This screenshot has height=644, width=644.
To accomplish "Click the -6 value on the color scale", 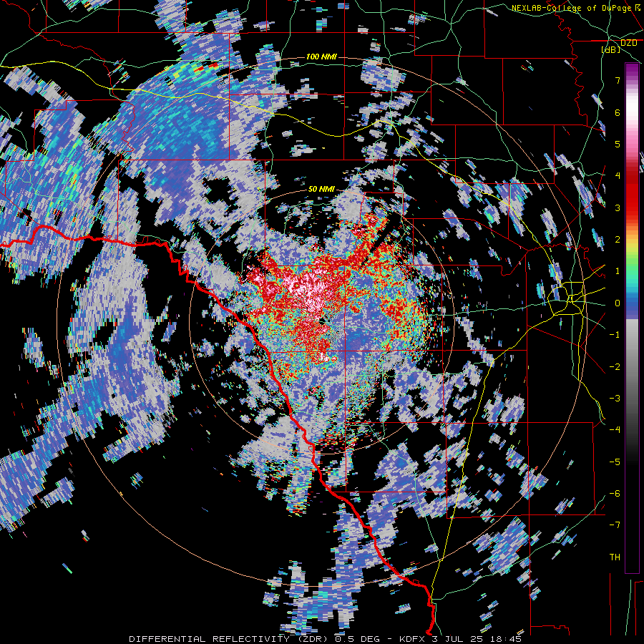I will 615,494.
